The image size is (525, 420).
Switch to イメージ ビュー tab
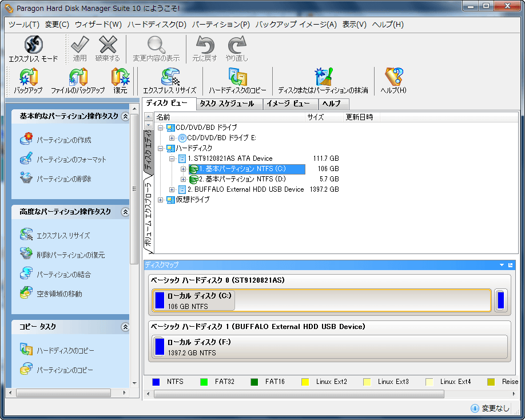click(290, 104)
